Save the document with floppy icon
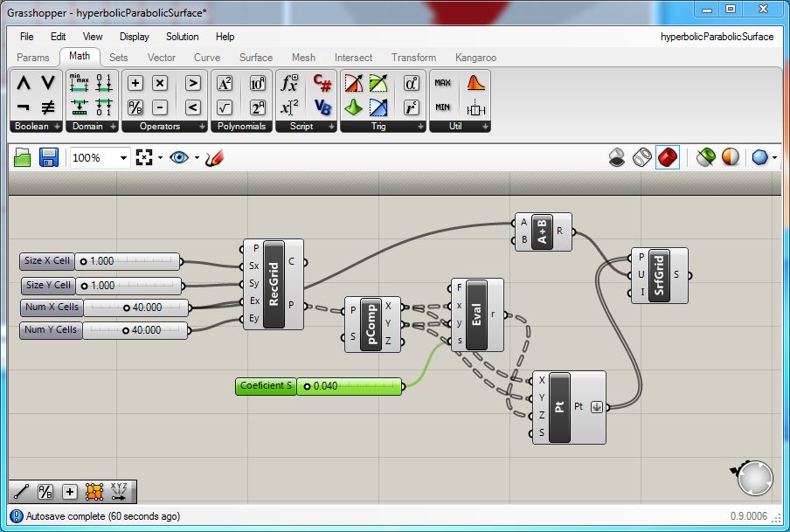 [49, 158]
